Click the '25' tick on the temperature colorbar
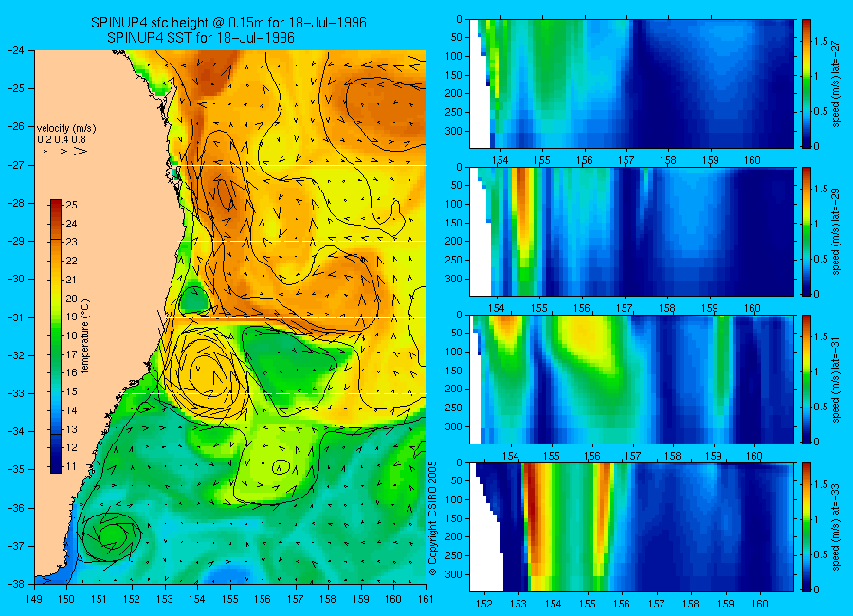 point(72,205)
